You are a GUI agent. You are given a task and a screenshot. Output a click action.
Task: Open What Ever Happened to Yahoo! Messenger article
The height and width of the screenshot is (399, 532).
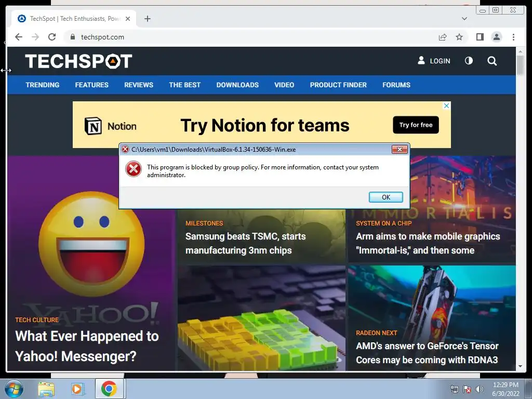tap(87, 346)
